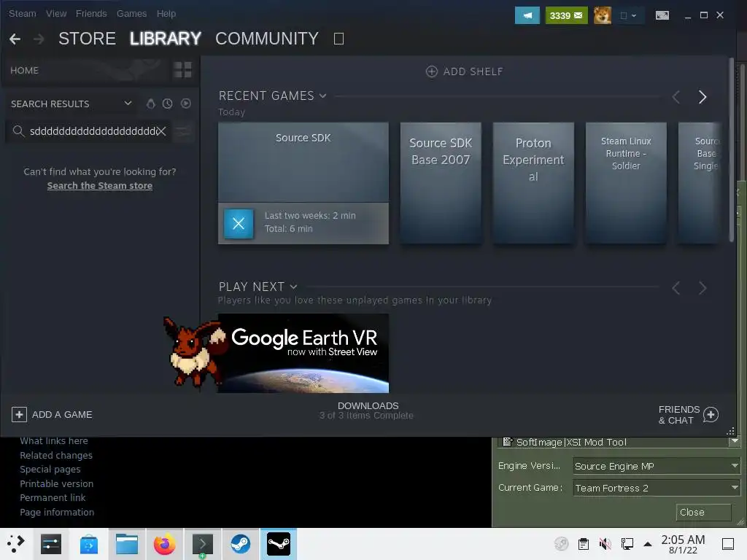This screenshot has height=560, width=747.
Task: Open the Games menu
Action: click(x=131, y=14)
